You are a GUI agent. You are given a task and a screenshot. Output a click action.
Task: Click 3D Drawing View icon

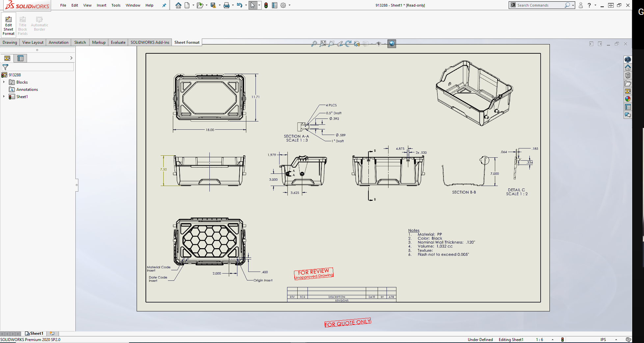pyautogui.click(x=357, y=43)
